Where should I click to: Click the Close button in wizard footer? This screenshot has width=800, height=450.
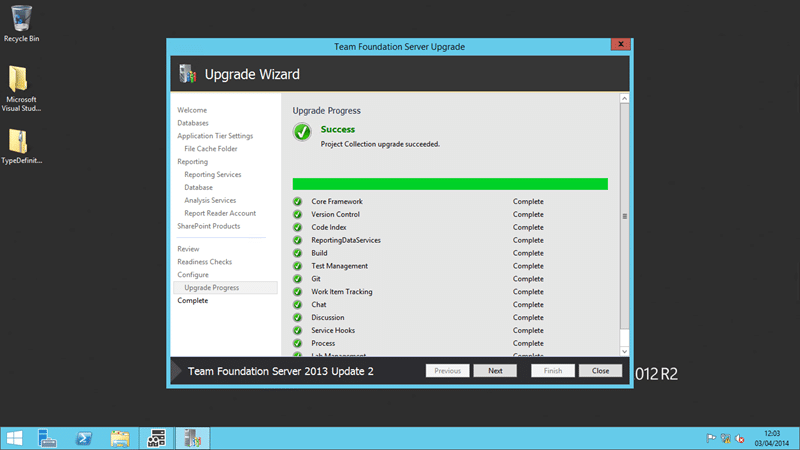pos(601,371)
